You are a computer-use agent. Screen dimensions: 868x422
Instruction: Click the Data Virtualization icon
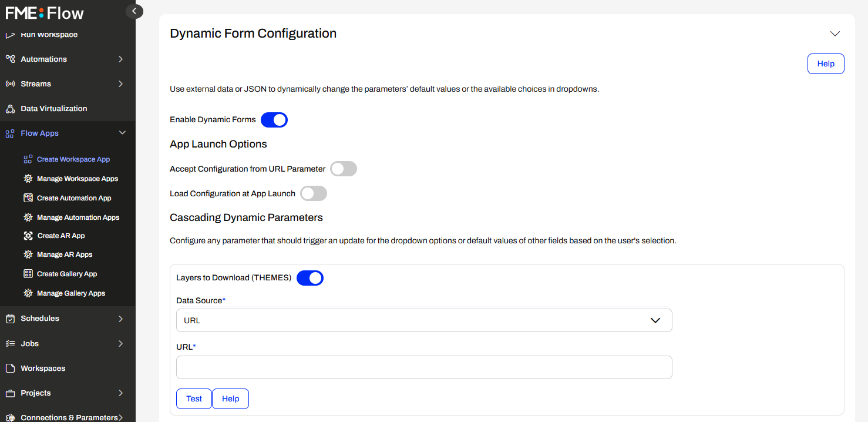(10, 109)
